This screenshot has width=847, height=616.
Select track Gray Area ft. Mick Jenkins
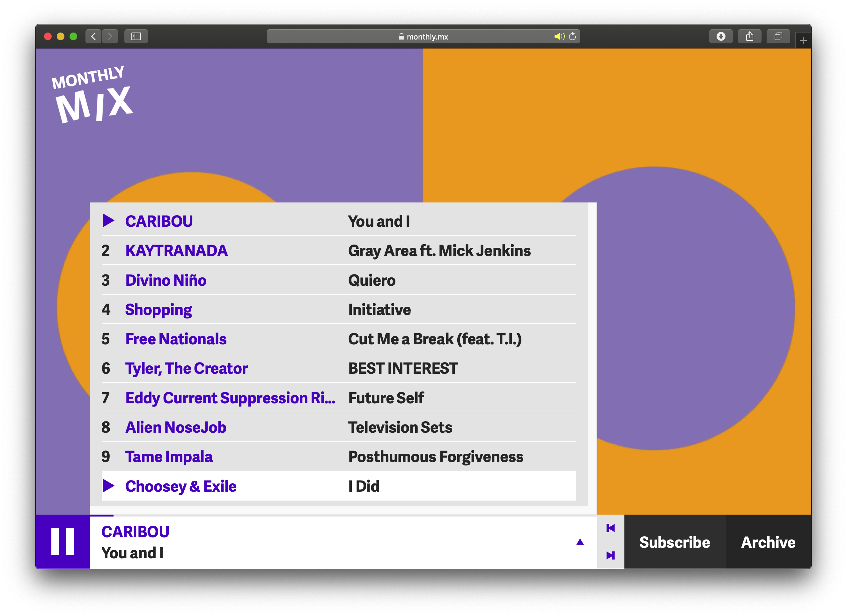439,251
